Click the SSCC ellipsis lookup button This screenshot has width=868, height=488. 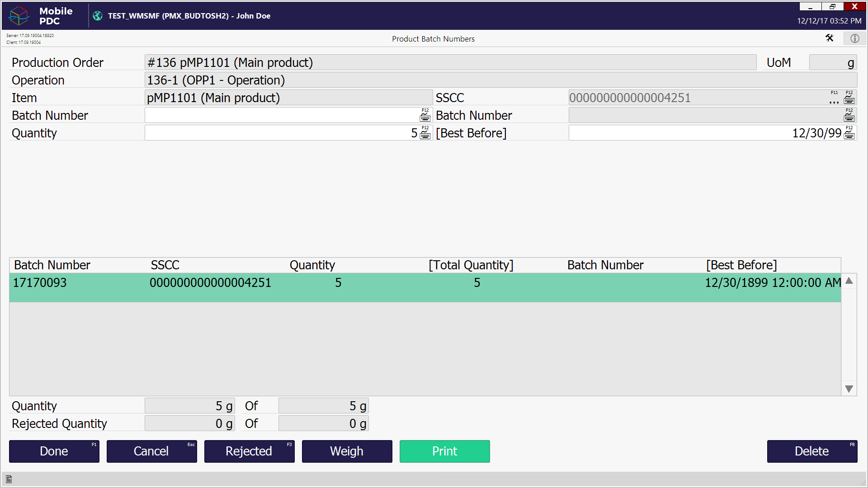click(x=834, y=100)
